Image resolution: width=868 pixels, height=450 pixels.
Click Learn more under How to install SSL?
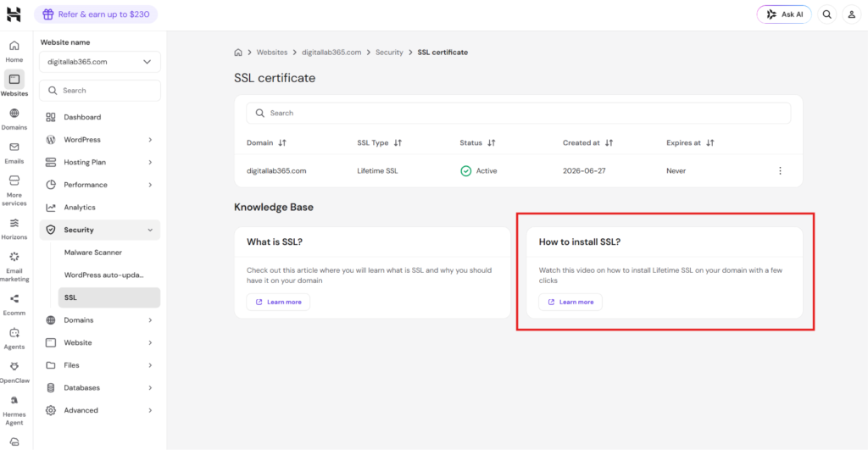coord(570,303)
